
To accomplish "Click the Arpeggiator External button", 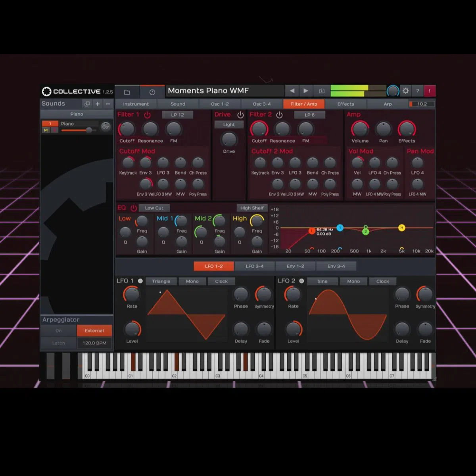I will tap(94, 330).
